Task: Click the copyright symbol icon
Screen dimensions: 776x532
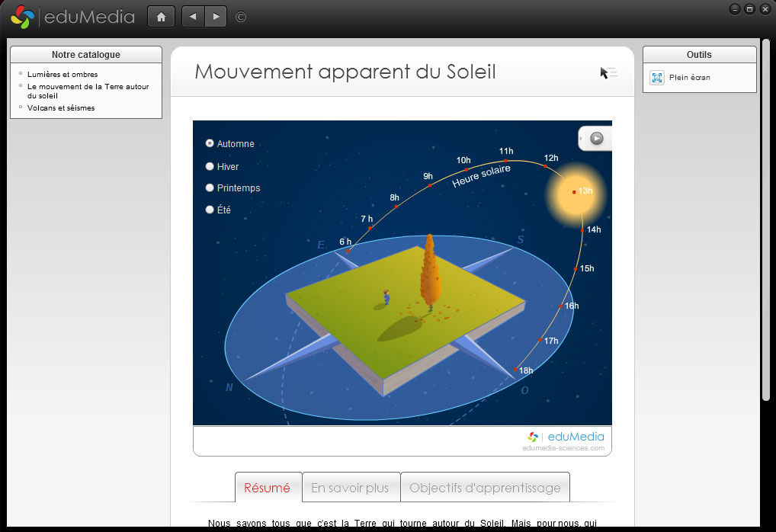Action: [x=241, y=17]
